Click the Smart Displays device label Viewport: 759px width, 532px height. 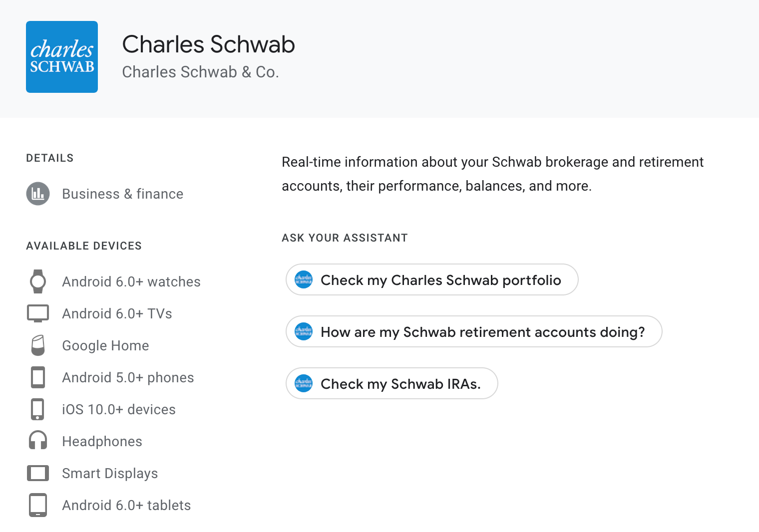point(110,473)
